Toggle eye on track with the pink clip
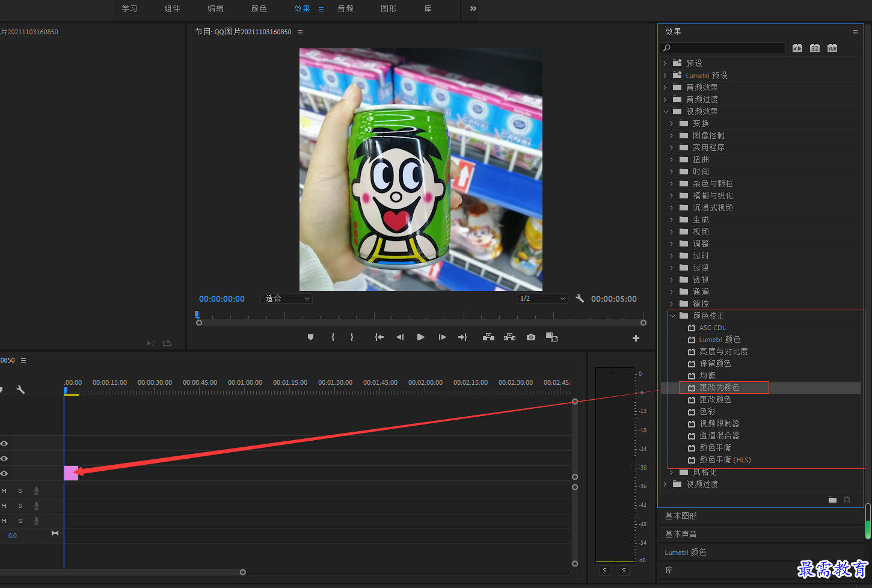The width and height of the screenshot is (872, 588). [x=4, y=473]
